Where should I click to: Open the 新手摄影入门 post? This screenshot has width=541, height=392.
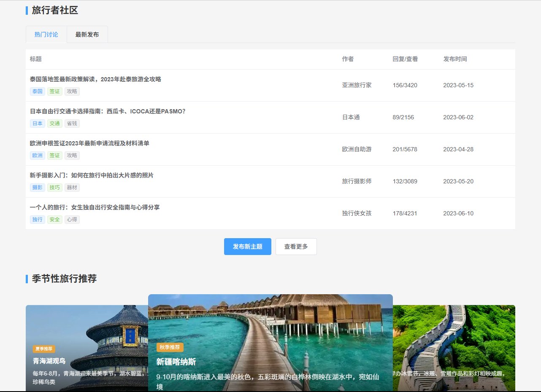(x=92, y=175)
